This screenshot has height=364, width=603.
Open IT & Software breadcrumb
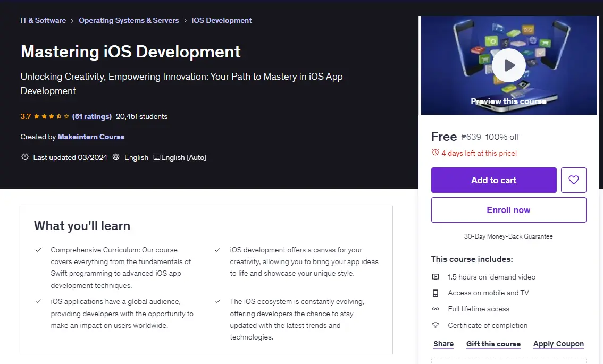pyautogui.click(x=43, y=20)
